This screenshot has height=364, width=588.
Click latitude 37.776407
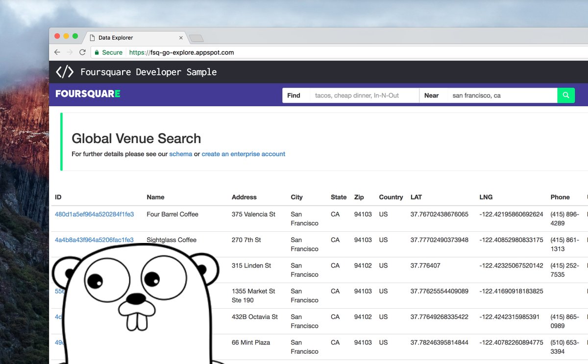click(x=425, y=265)
